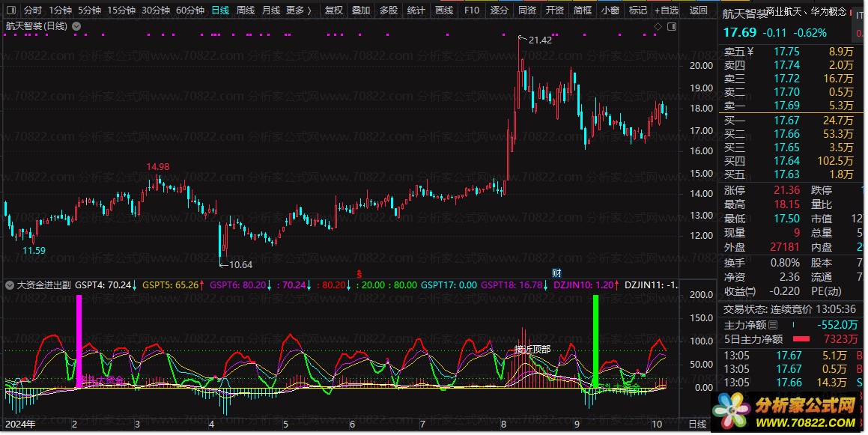Click 叠加 overlay button
Screen dimensions: 868x435
pos(361,10)
